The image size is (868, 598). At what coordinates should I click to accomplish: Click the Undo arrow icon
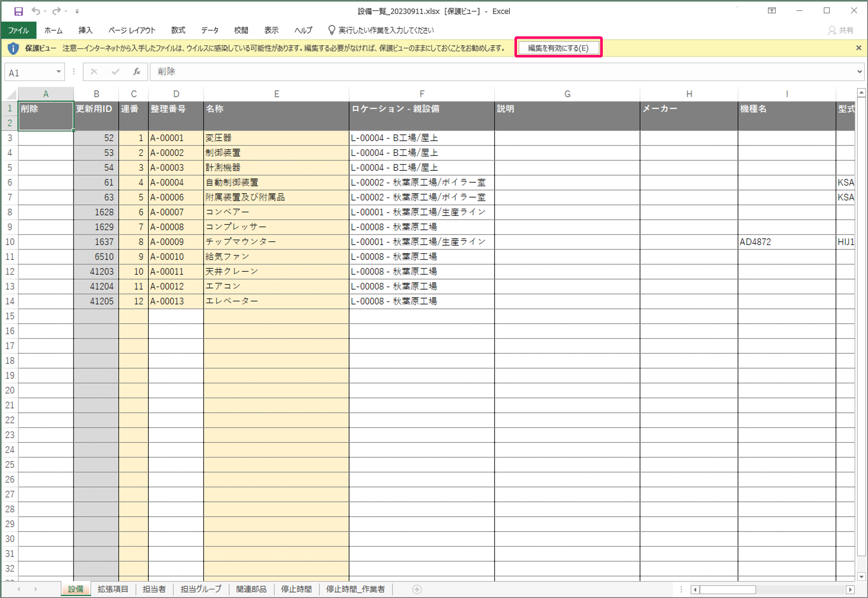[35, 11]
